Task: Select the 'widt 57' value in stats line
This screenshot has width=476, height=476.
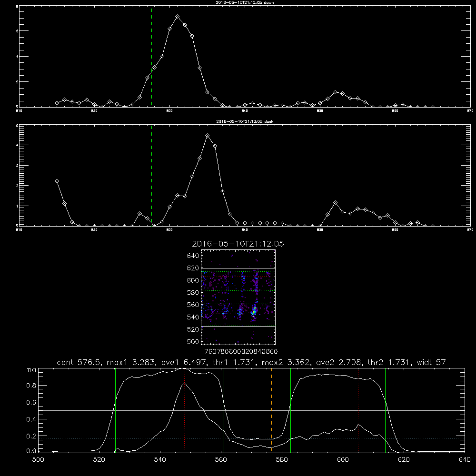Action: [431, 362]
